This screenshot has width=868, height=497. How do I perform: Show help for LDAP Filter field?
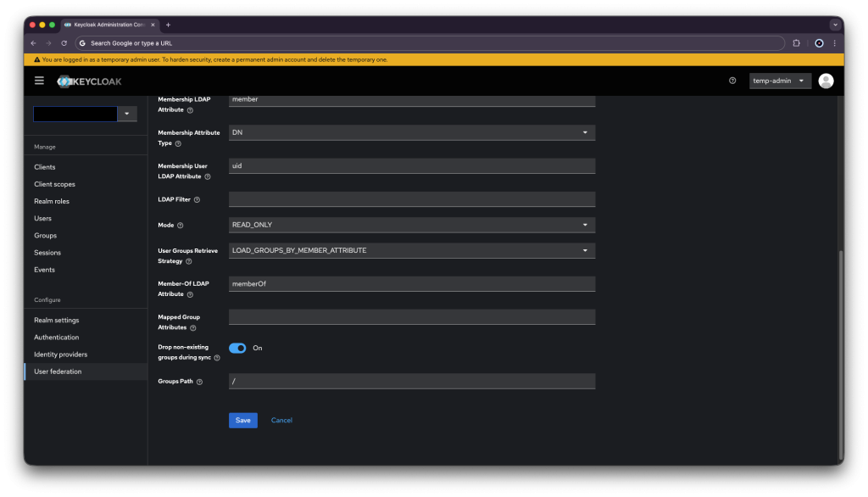(x=198, y=200)
